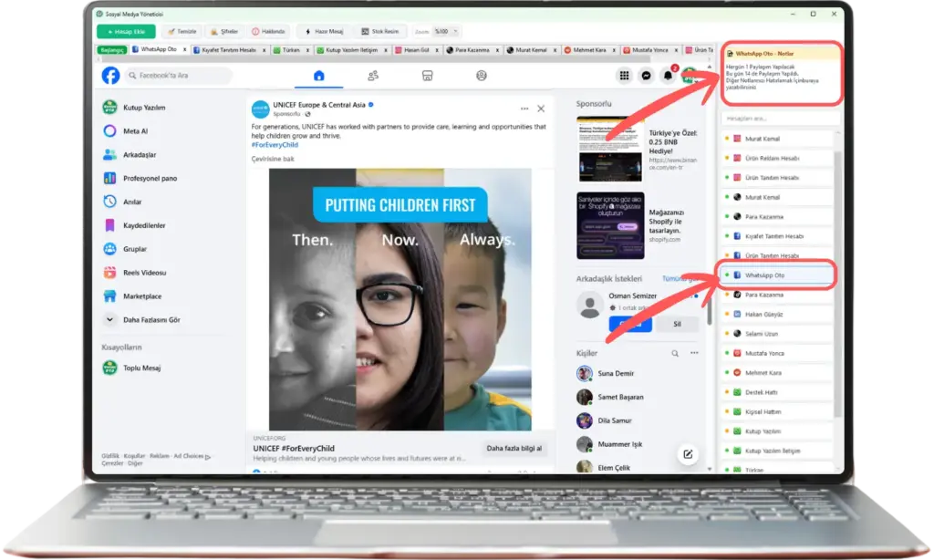This screenshot has width=934, height=560.
Task: Open the Marketplace icon in Facebook's top bar
Action: 427,76
